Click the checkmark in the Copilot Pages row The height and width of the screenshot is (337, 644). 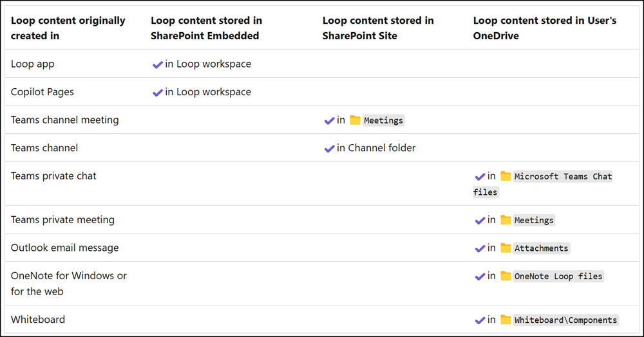click(158, 93)
